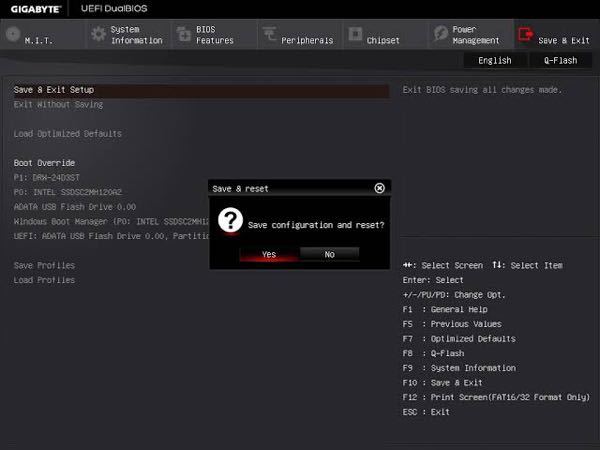600x450 pixels.
Task: Select Windows Boot Manager boot entry
Action: 111,222
